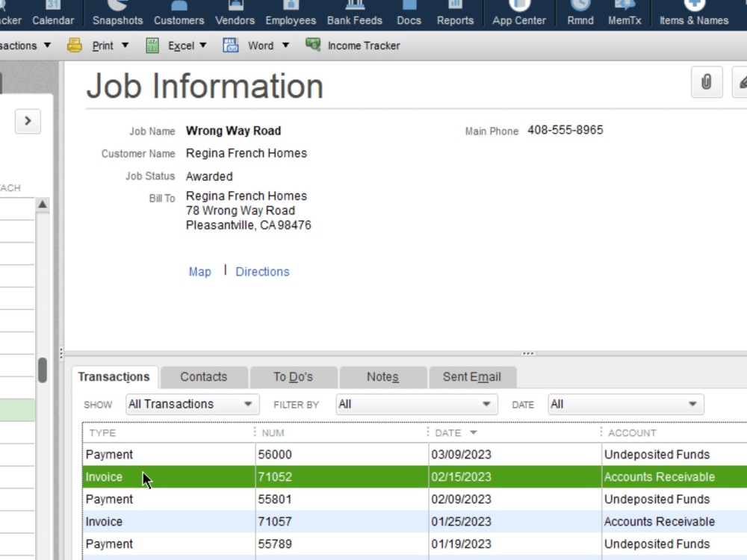Open the Calendar from the icon bar
The image size is (747, 560).
53,13
